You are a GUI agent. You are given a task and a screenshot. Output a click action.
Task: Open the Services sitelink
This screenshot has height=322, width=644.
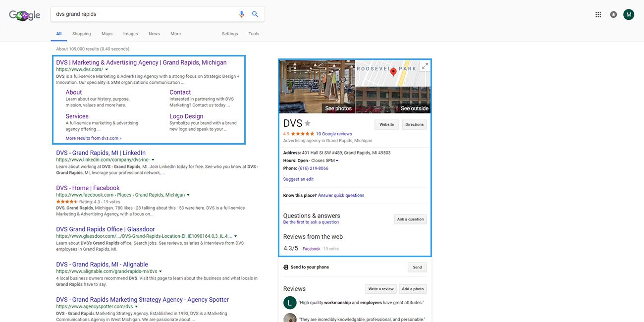(x=77, y=116)
